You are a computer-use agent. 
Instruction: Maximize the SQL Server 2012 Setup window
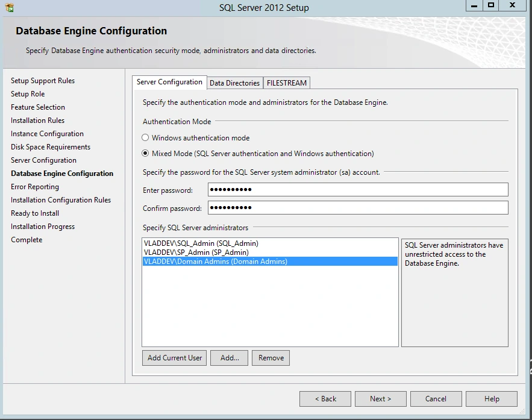[x=491, y=6]
